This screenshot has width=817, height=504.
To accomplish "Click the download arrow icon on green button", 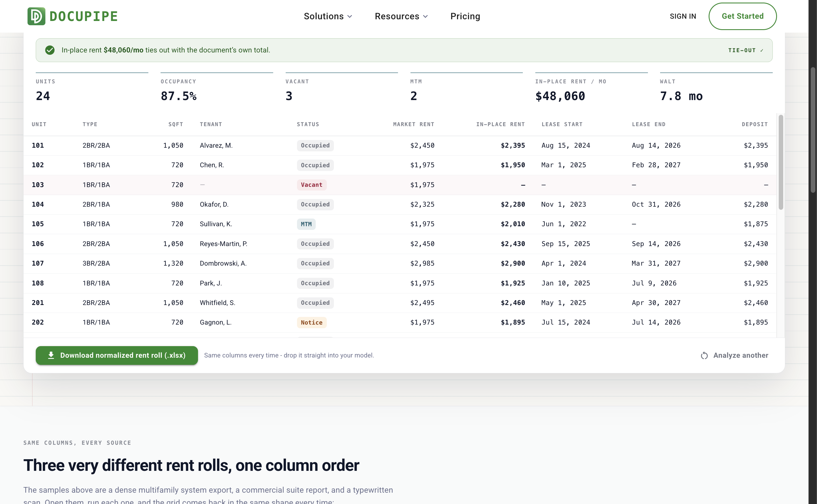I will (x=51, y=355).
